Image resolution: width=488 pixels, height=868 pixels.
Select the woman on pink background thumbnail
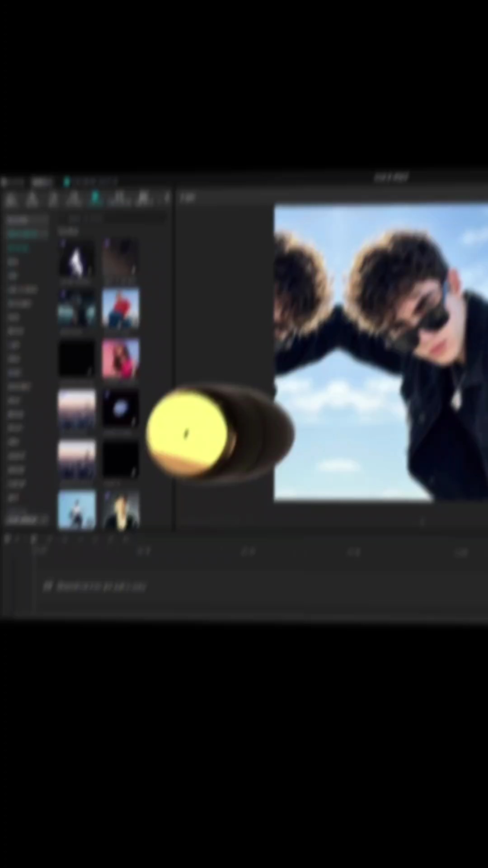121,359
